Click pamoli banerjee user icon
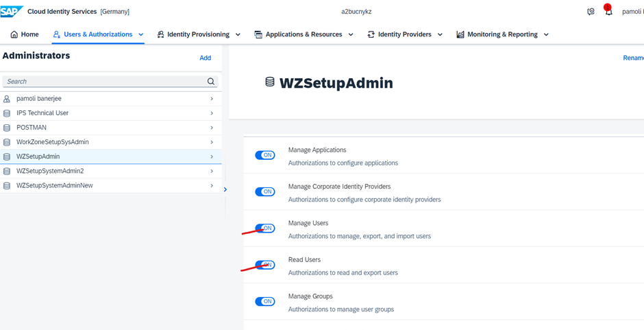The width and height of the screenshot is (644, 330). 7,99
